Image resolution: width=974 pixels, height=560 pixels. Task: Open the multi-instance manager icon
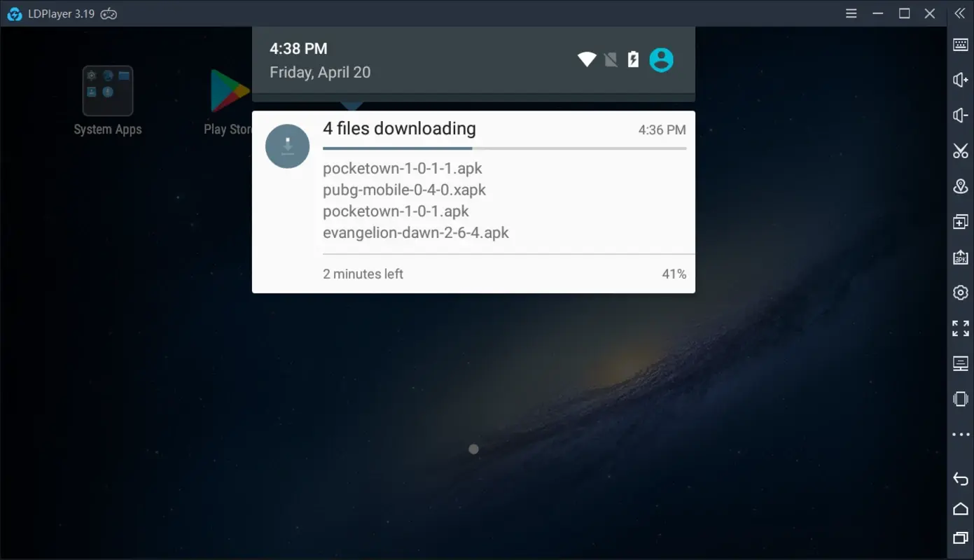[960, 221]
